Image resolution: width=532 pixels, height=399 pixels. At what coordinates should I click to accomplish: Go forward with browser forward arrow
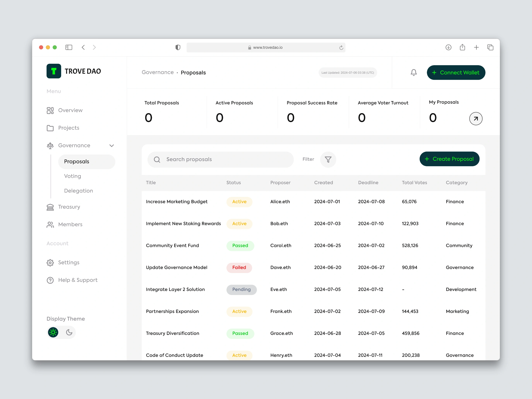pos(94,47)
